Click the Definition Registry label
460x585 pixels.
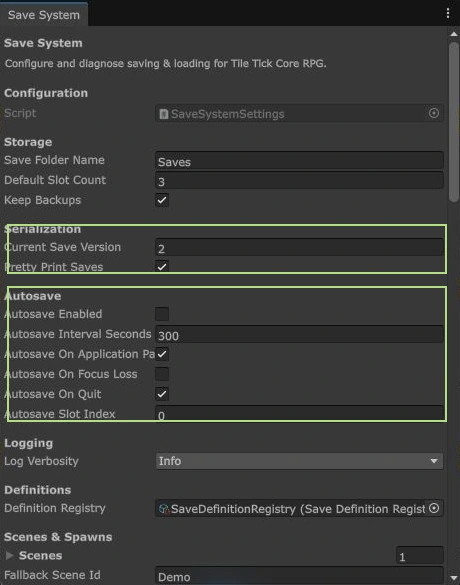[55, 508]
